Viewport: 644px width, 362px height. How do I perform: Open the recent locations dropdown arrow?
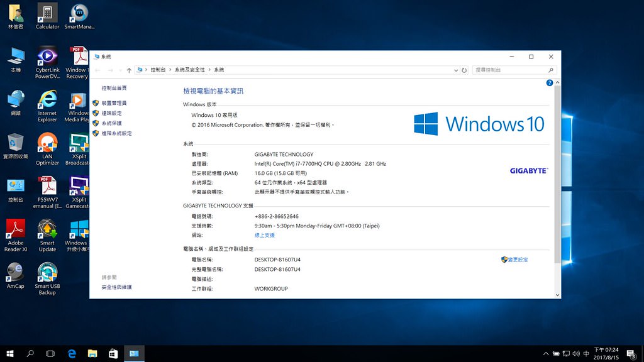tap(120, 70)
